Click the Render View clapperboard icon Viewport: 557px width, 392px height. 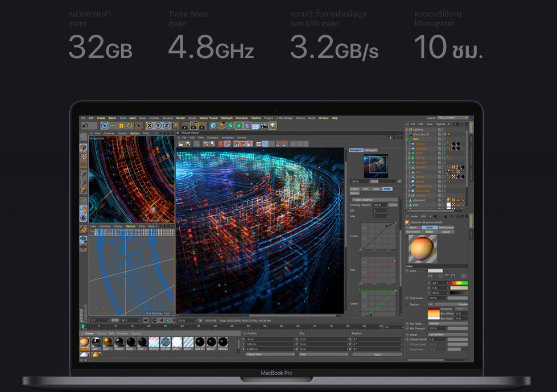[185, 126]
